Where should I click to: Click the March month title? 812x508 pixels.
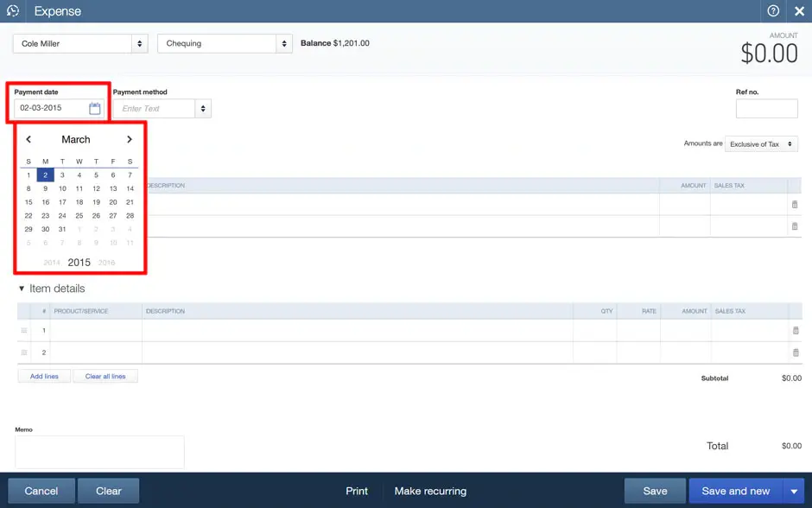tap(76, 139)
